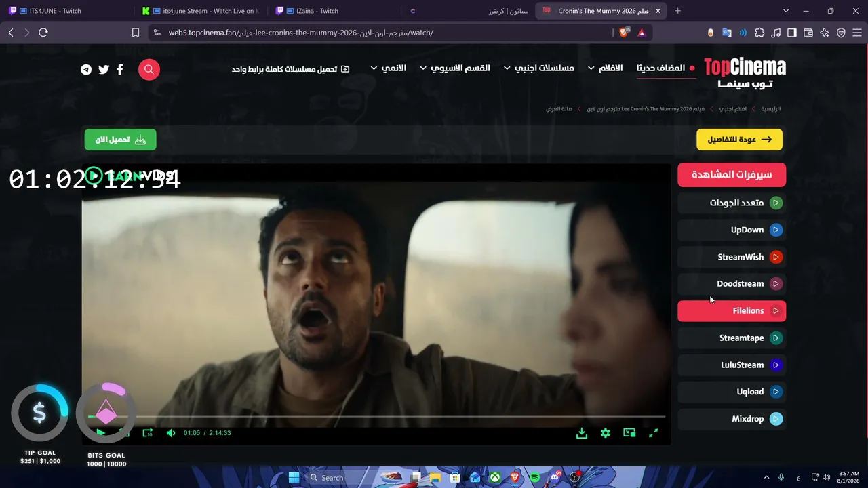Select the Doodstream server

pyautogui.click(x=732, y=284)
